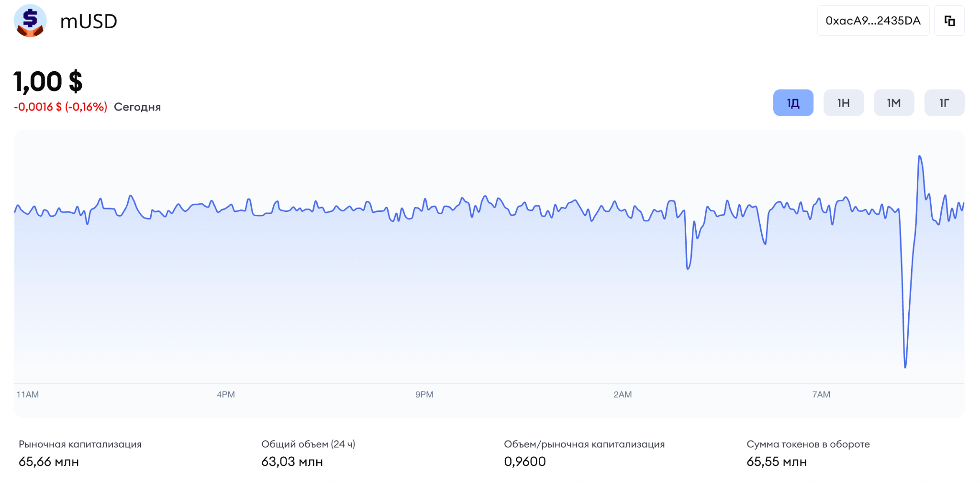Image resolution: width=980 pixels, height=484 pixels.
Task: Click the 2AM timestamp below the chart
Action: (623, 394)
